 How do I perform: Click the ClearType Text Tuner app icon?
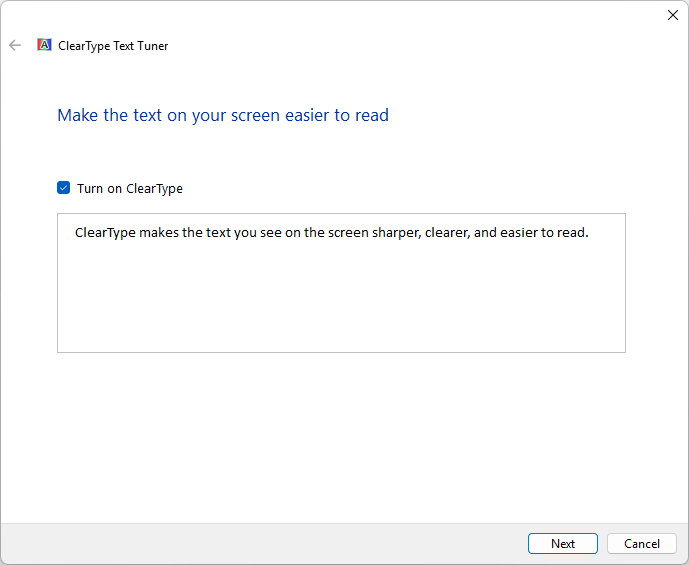tap(44, 45)
